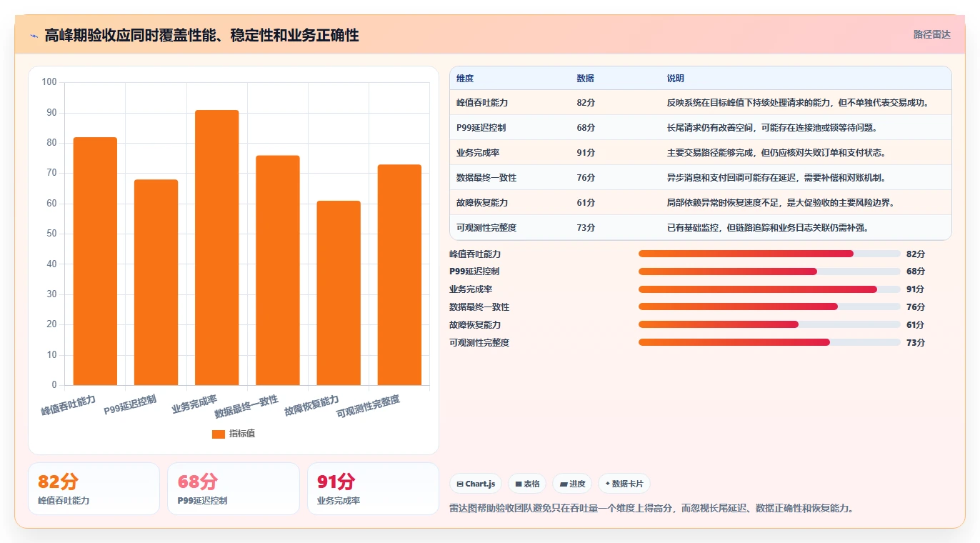Toggle the 指标值 legend item

pos(234,434)
